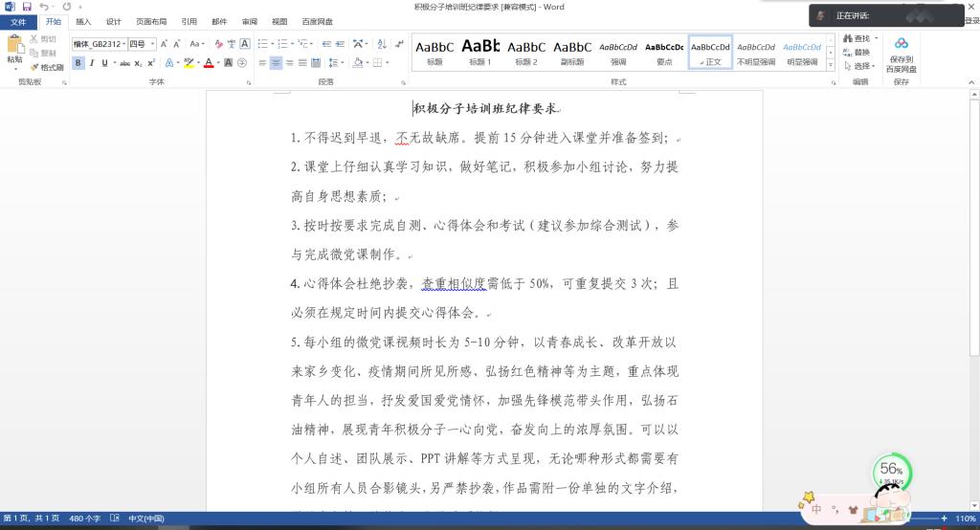The image size is (980, 530).
Task: Click the enclosed character (字) icon
Action: click(x=242, y=62)
